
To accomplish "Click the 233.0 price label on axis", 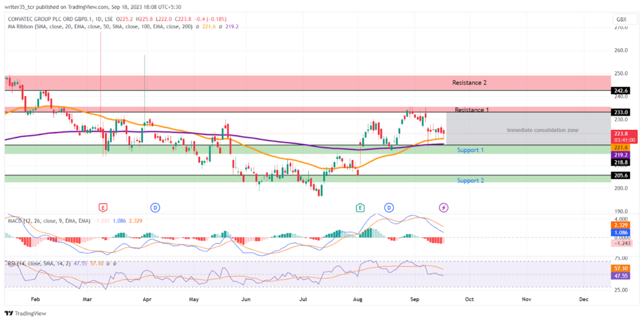I will tap(619, 112).
